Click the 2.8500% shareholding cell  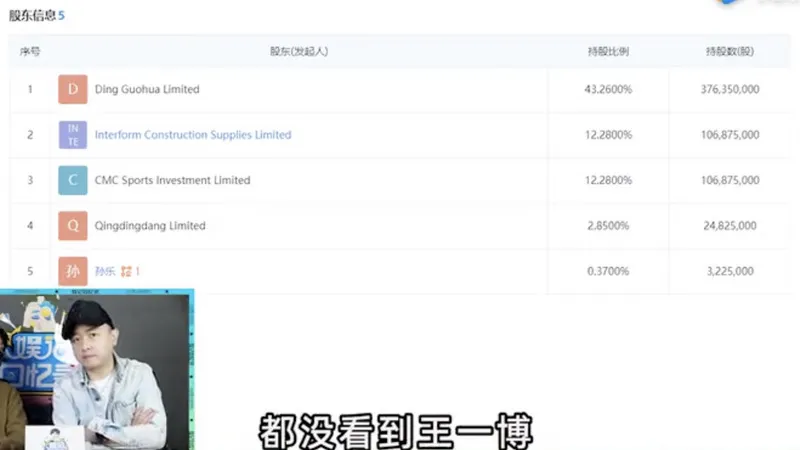[608, 226]
